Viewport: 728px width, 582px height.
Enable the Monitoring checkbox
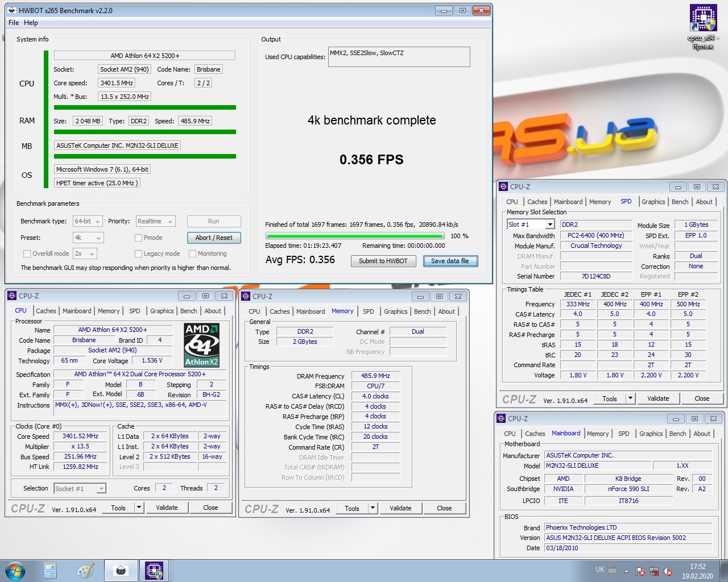point(192,253)
